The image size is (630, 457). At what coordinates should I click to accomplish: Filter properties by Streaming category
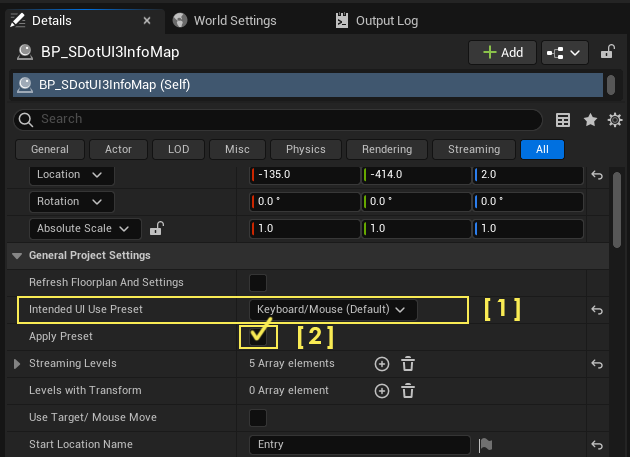(x=474, y=150)
